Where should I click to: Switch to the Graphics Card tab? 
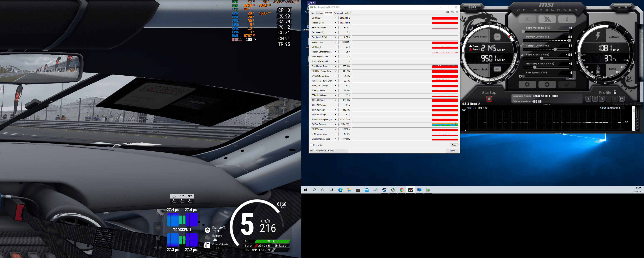pyautogui.click(x=317, y=13)
